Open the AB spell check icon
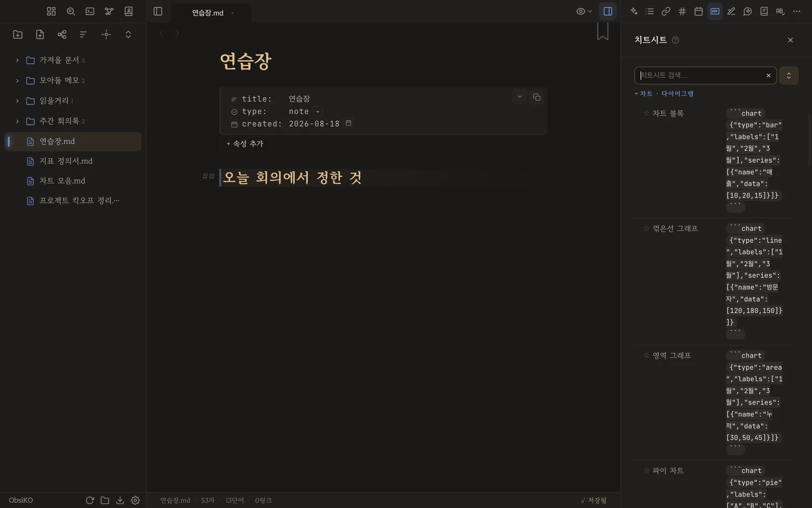 tap(780, 11)
